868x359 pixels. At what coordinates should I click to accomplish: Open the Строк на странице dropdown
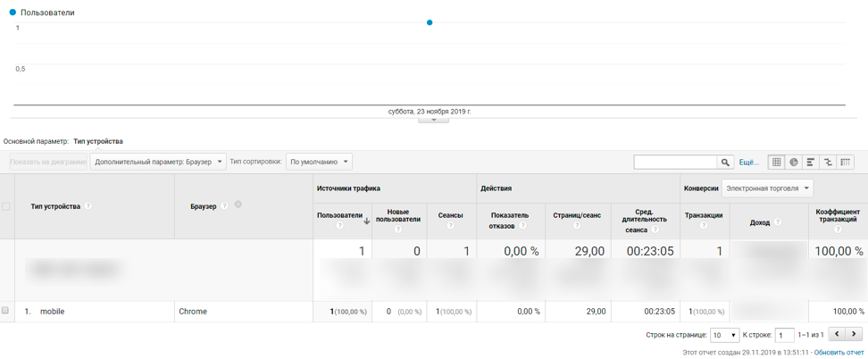point(725,335)
